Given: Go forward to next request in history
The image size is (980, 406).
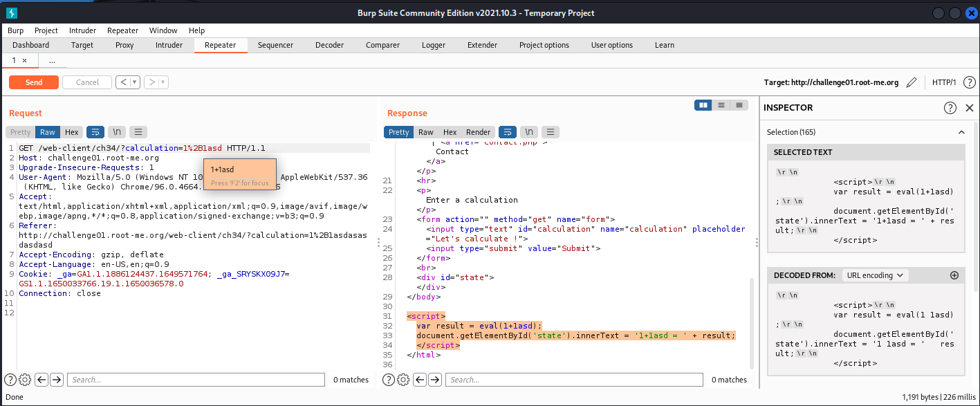Looking at the screenshot, I should tap(151, 82).
